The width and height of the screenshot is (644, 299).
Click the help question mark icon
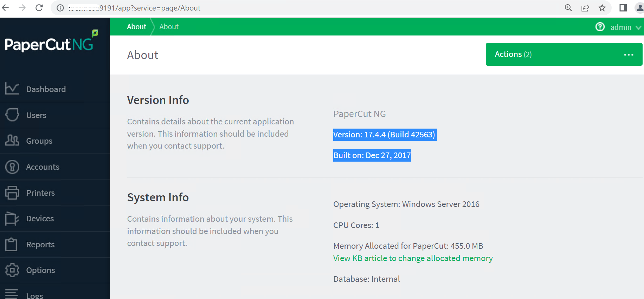coord(600,27)
